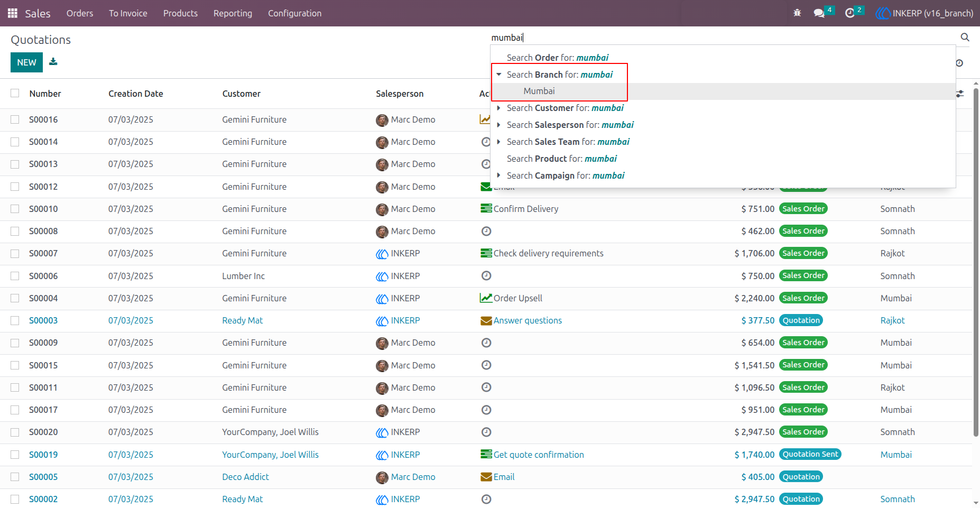
Task: Collapse the Search Branch suggestion arrow
Action: 498,75
